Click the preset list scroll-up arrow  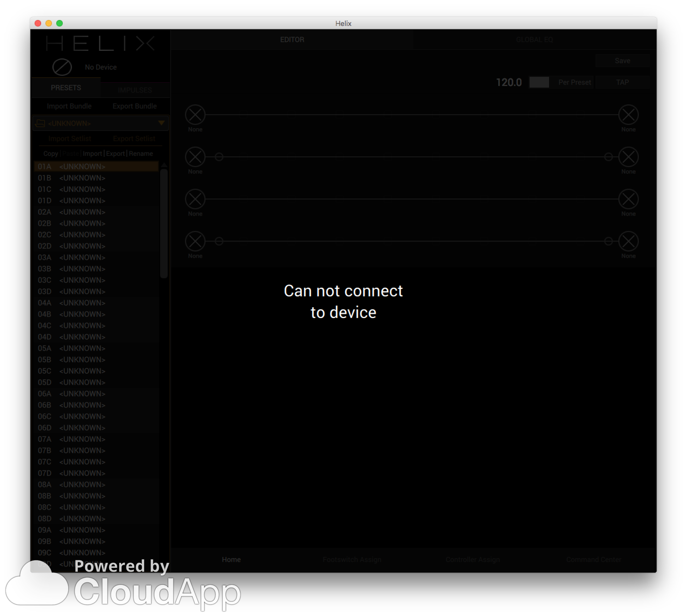tap(164, 165)
